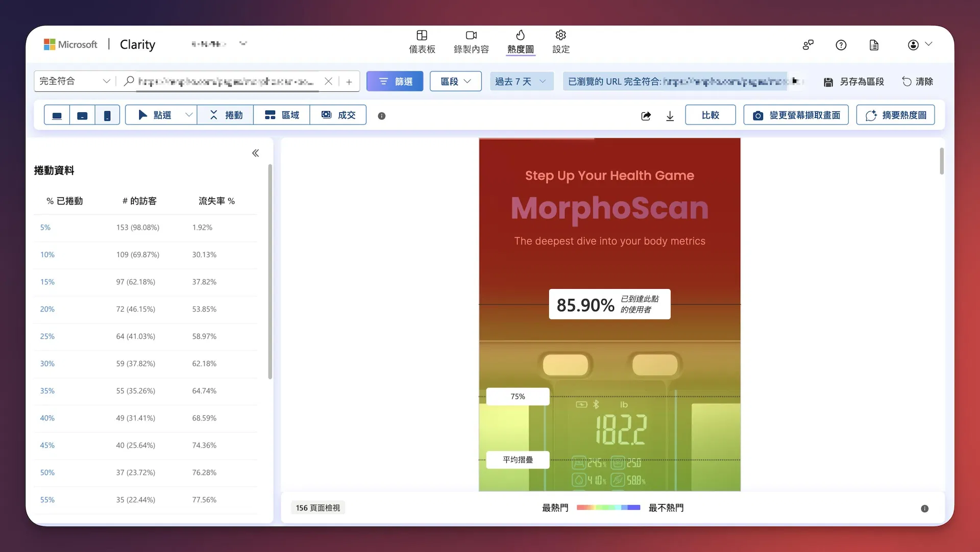
Task: Select the 捲動 scroll heatmap type
Action: [x=226, y=115]
